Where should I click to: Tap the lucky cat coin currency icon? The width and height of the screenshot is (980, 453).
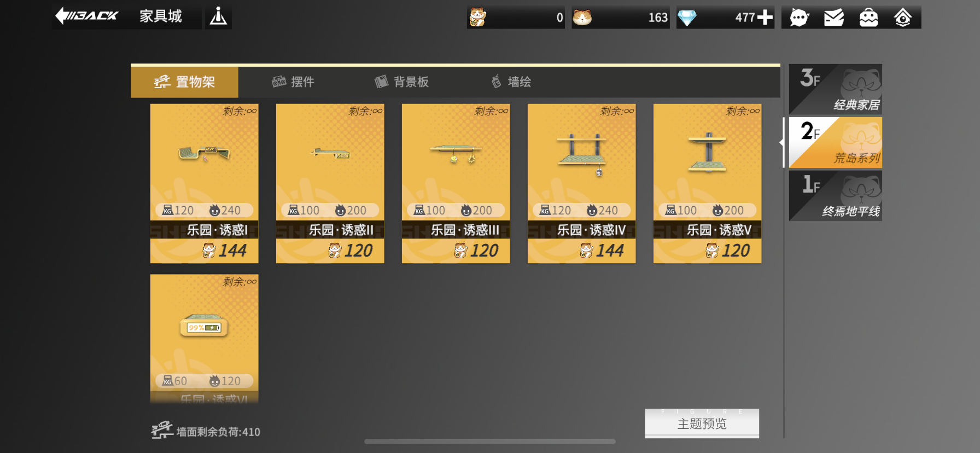coord(477,18)
